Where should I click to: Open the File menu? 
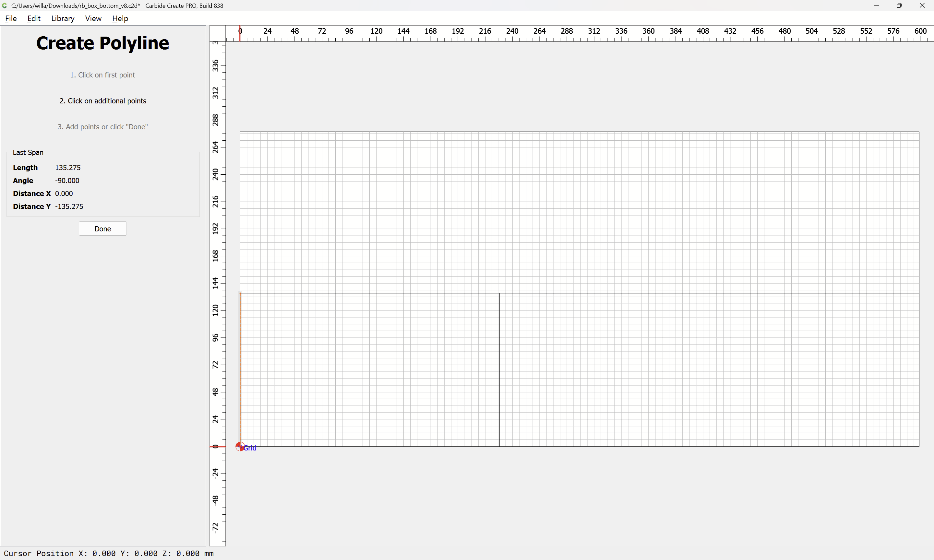(x=11, y=18)
